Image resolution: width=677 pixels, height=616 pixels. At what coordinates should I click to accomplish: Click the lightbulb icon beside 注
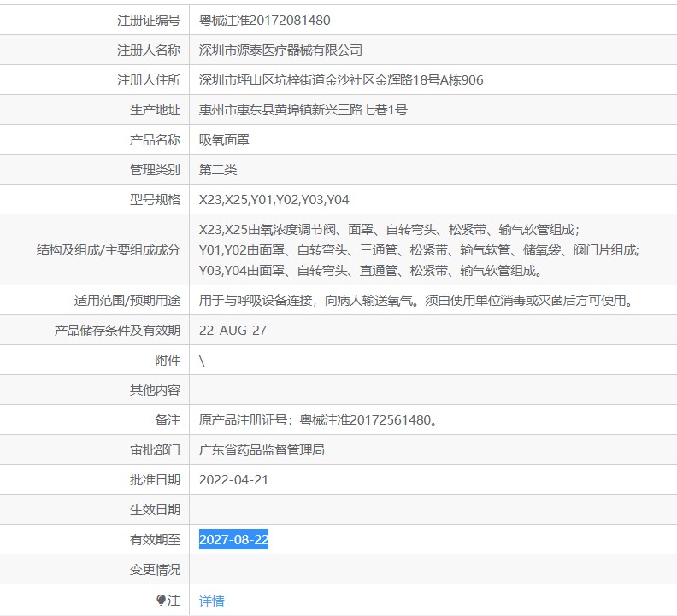pyautogui.click(x=161, y=600)
